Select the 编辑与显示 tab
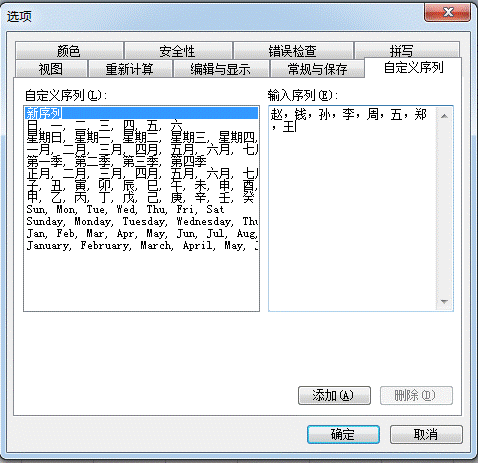This screenshot has height=463, width=478. pyautogui.click(x=221, y=69)
